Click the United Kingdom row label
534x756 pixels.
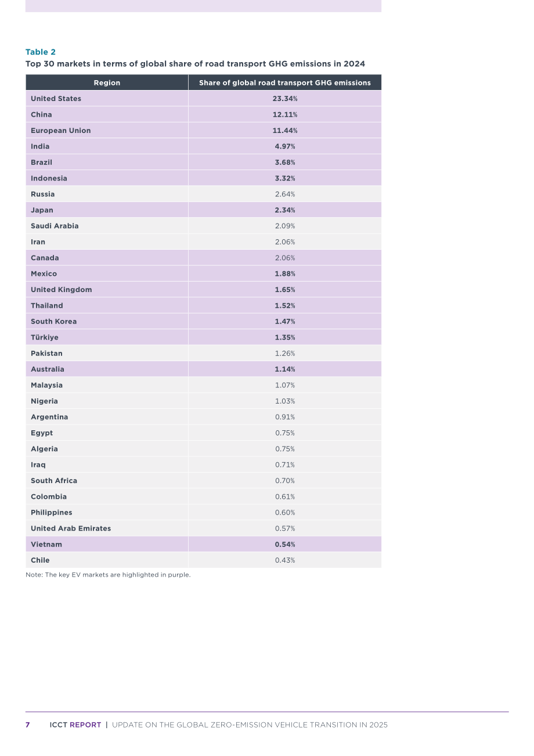62,290
